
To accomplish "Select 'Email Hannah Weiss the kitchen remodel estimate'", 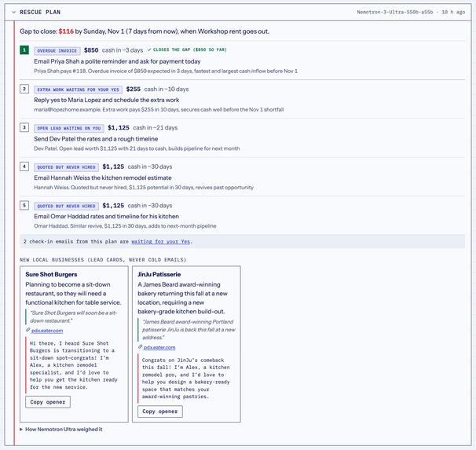I will (x=103, y=177).
